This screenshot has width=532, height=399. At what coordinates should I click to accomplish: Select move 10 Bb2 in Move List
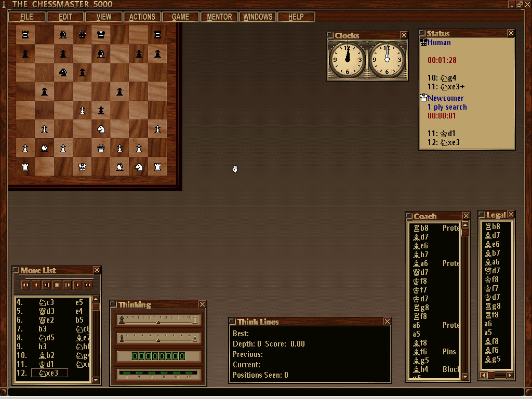[x=46, y=355]
